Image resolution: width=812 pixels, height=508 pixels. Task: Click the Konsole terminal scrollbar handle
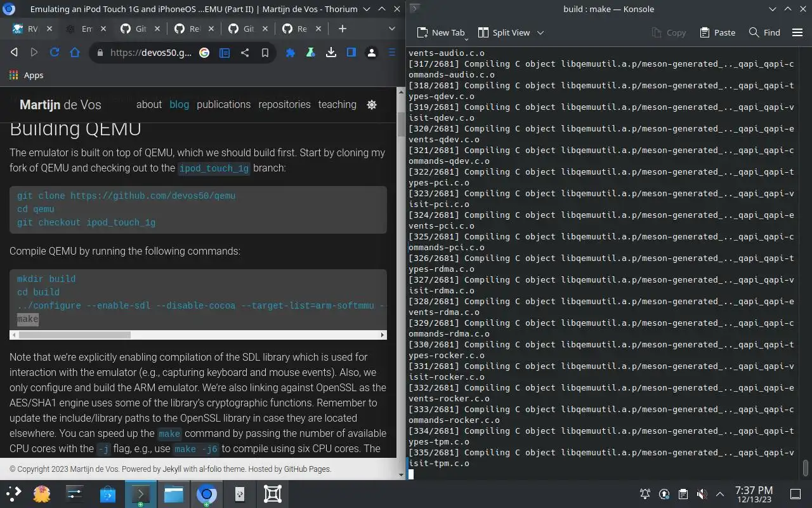[x=806, y=468]
